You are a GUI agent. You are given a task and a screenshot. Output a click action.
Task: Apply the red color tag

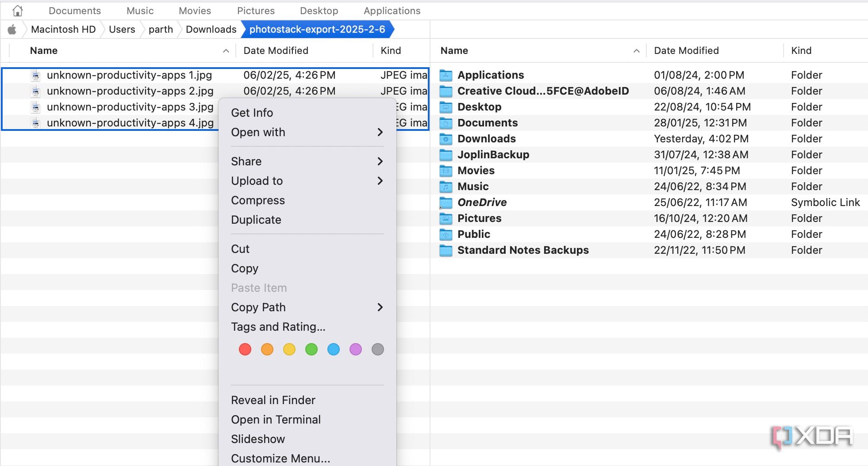pyautogui.click(x=245, y=349)
